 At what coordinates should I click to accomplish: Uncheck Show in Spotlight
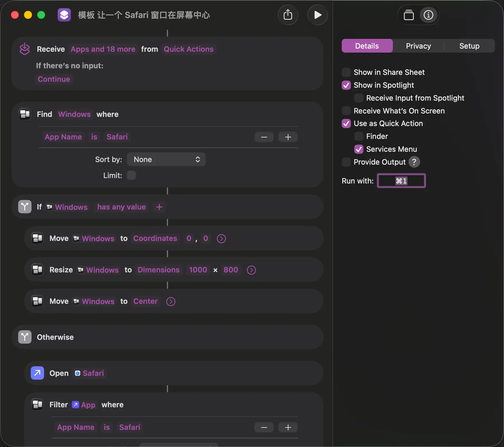click(346, 85)
